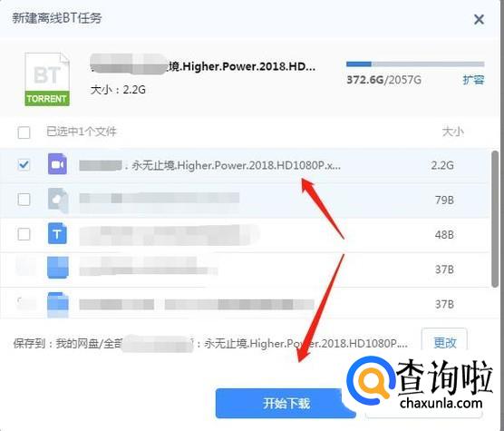
Task: Uncheck the Higher.Power.2018 video file checkbox
Action: (x=24, y=165)
